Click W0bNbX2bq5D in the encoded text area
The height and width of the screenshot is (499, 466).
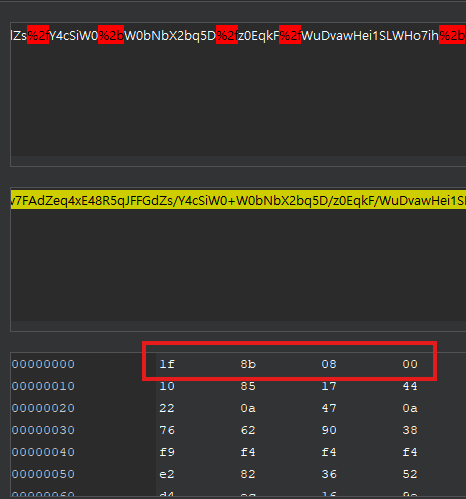point(170,35)
